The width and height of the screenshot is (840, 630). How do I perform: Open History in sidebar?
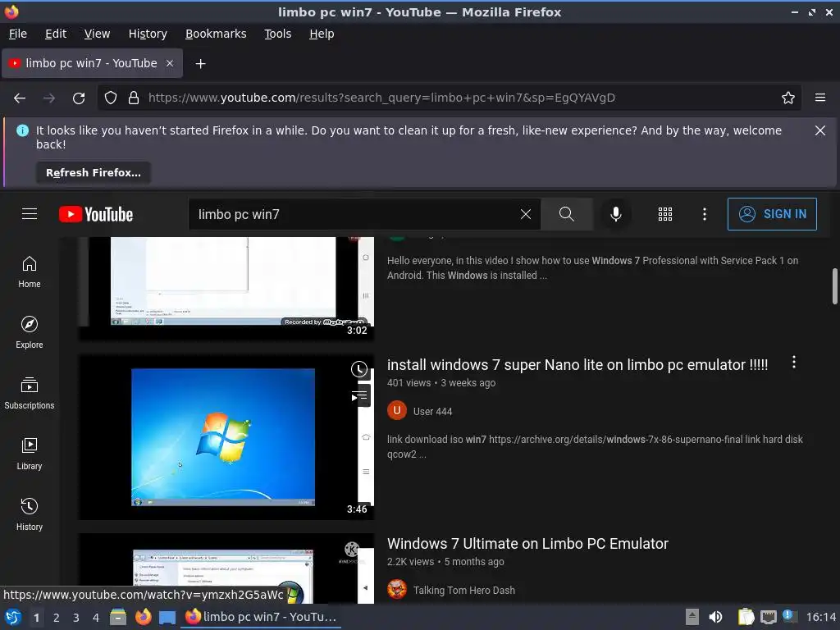point(30,514)
